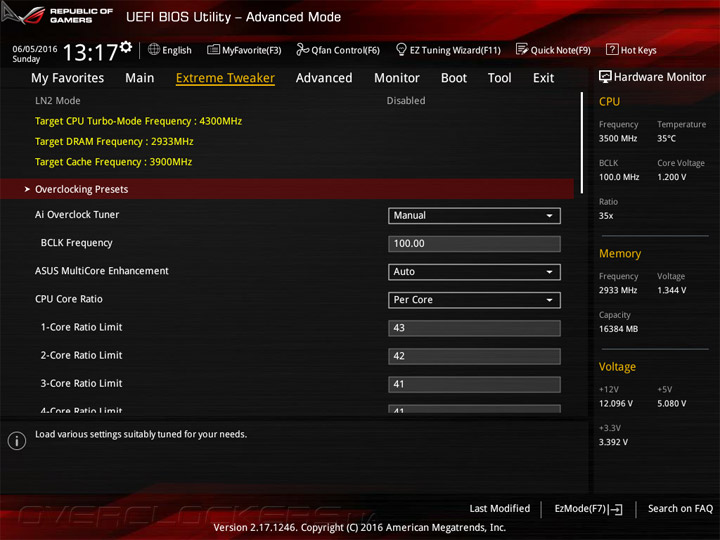Screen dimensions: 720x540
Task: Click 1-Core Ratio Limit field
Action: coord(474,328)
